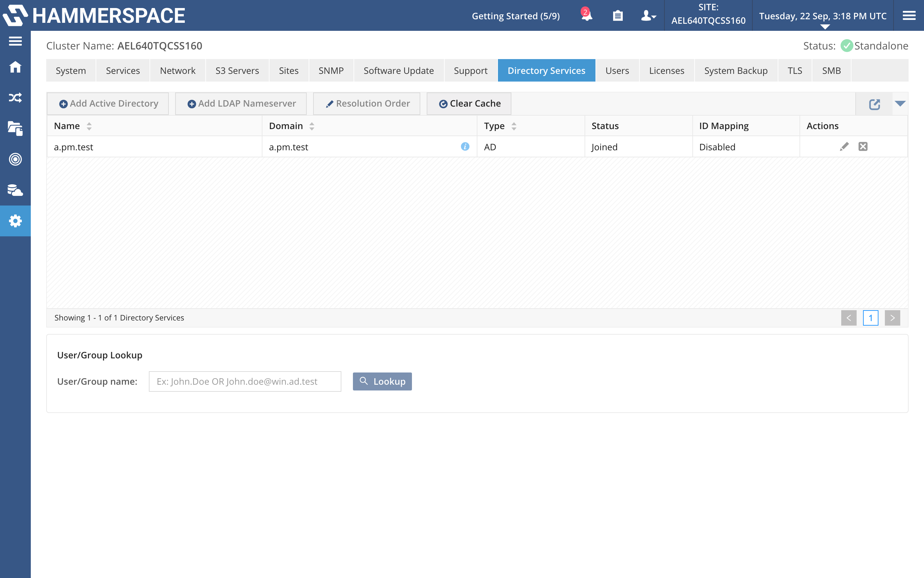Screen dimensions: 924x578
Task: Open the user account dropdown
Action: [x=648, y=16]
